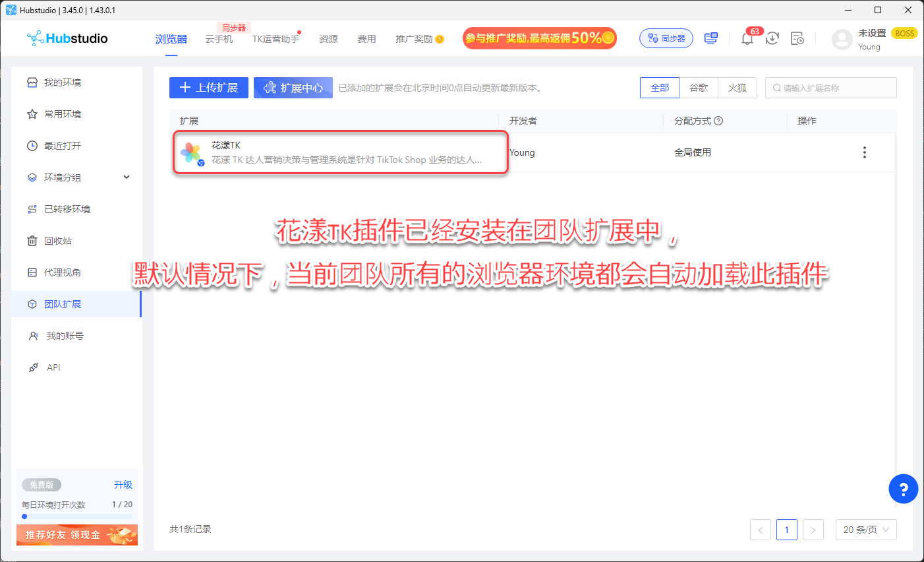924x562 pixels.
Task: Go to the next page arrow
Action: tap(813, 530)
